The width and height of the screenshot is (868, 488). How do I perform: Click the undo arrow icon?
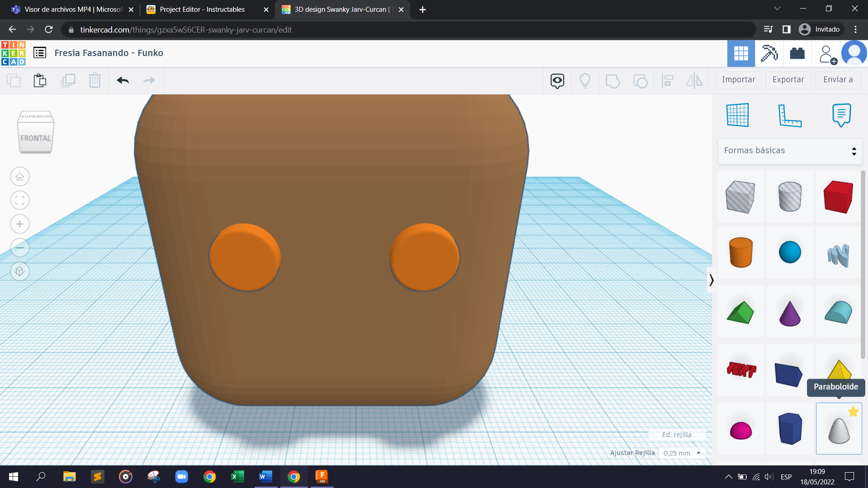pyautogui.click(x=123, y=80)
